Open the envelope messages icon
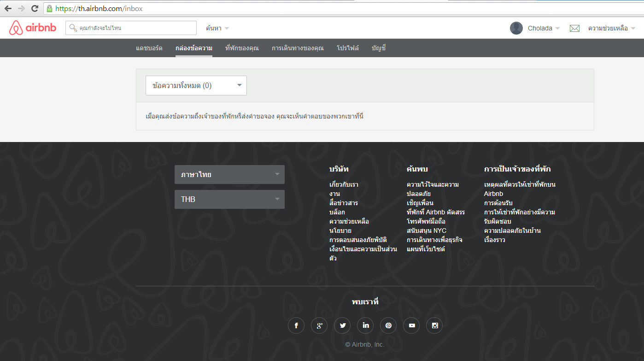 tap(574, 29)
